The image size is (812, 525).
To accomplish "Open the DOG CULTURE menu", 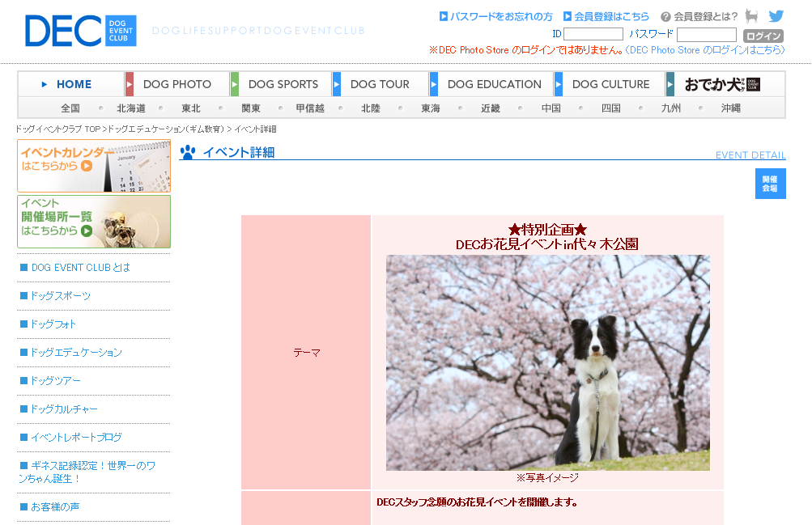I will tap(610, 84).
